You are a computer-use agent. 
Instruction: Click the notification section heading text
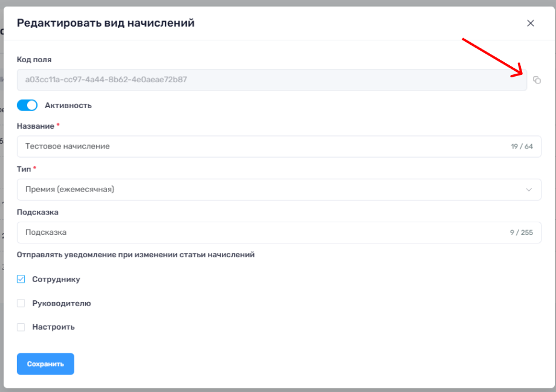click(135, 255)
